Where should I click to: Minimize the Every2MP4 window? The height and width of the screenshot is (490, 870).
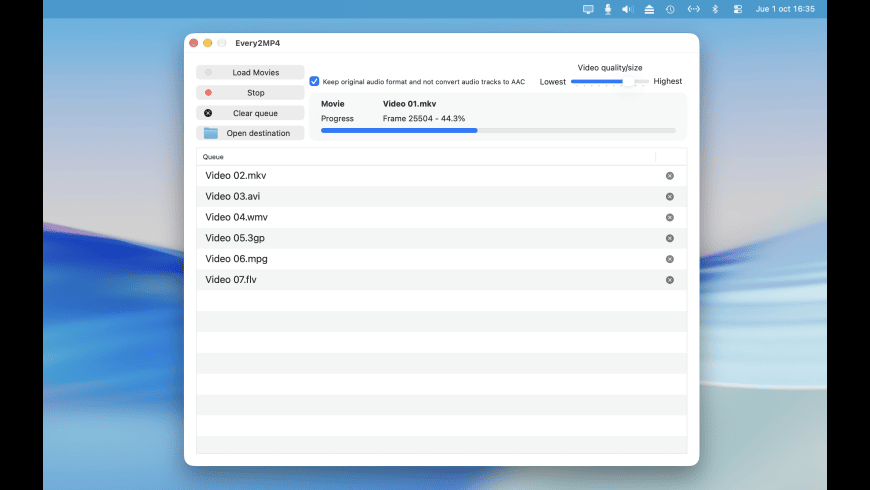(x=208, y=43)
